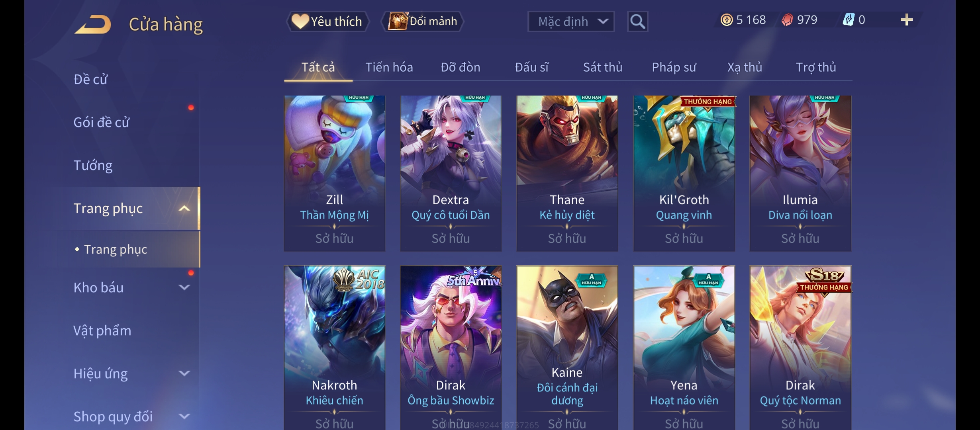Collapse the Trang phục sidebar section

coord(184,208)
